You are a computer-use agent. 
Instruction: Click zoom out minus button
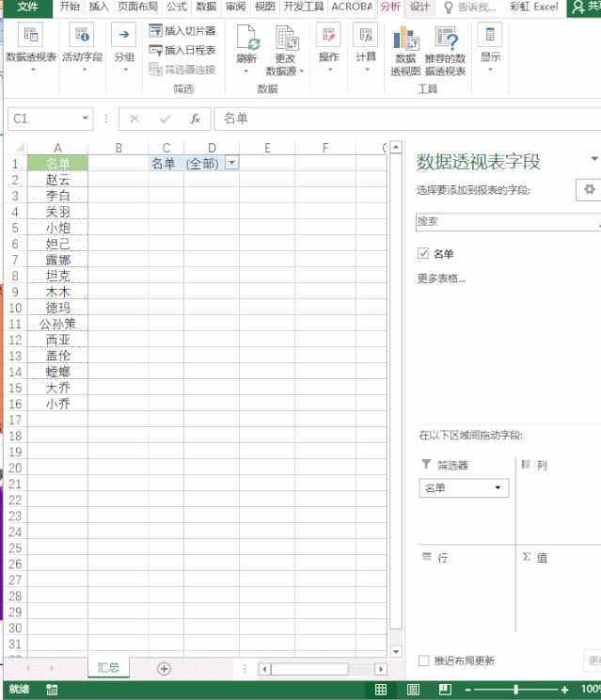(467, 690)
